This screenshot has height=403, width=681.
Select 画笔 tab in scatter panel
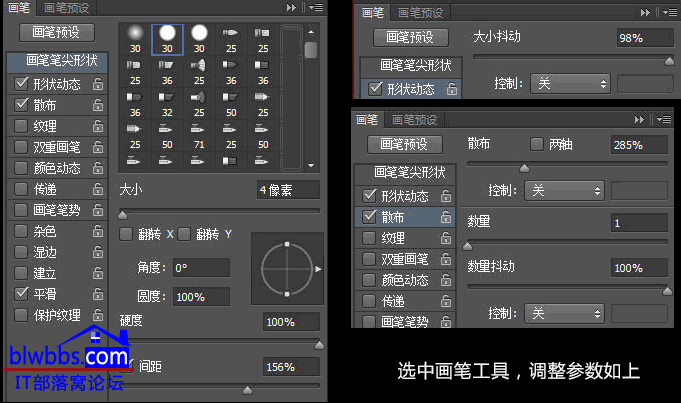pos(367,119)
